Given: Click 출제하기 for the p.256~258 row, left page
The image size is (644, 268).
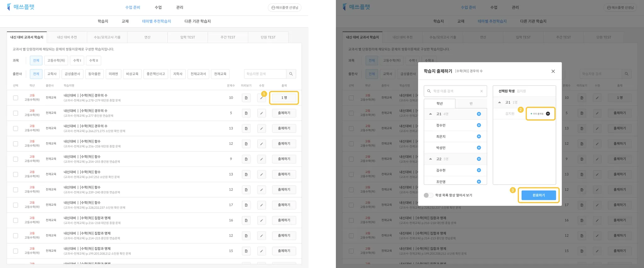Looking at the screenshot, I should pyautogui.click(x=284, y=144).
